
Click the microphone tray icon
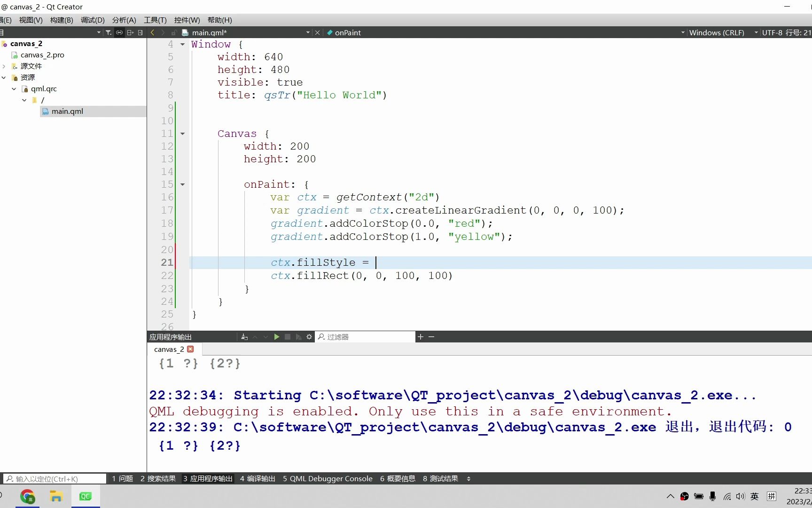pos(713,496)
